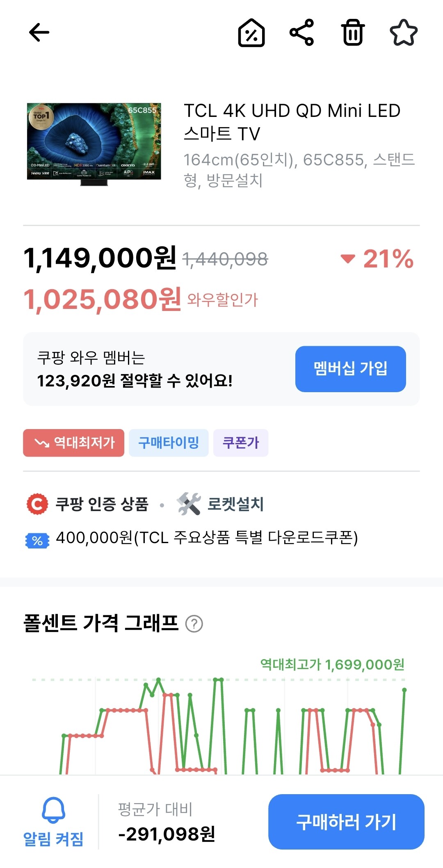Delete product with trash icon
Screen dimensions: 443x868
click(x=353, y=32)
